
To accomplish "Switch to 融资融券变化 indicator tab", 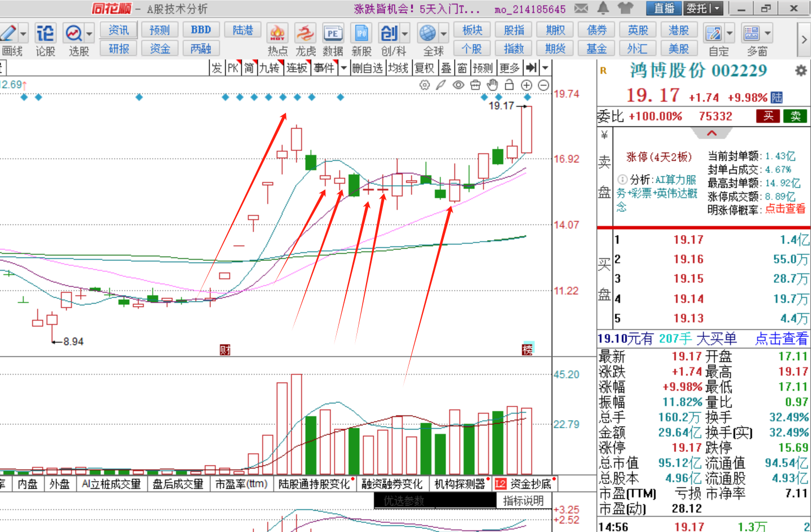I will click(392, 484).
